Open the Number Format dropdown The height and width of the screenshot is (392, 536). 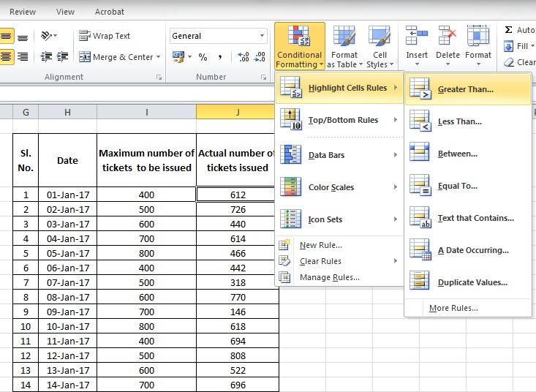point(262,36)
